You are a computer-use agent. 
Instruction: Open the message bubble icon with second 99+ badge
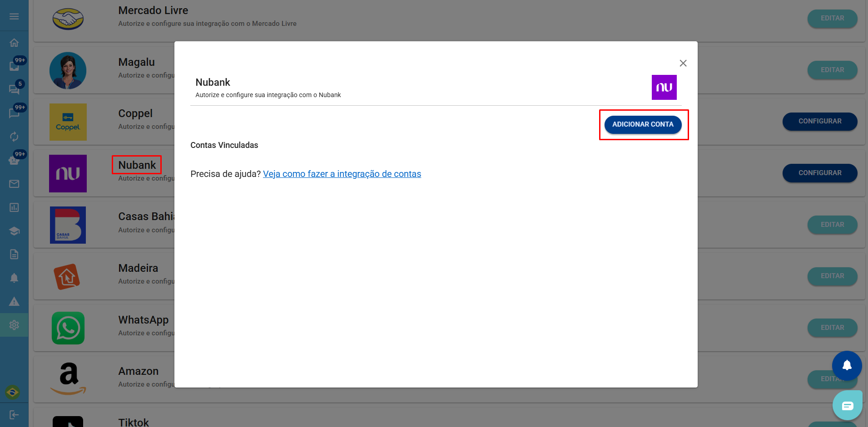click(14, 113)
